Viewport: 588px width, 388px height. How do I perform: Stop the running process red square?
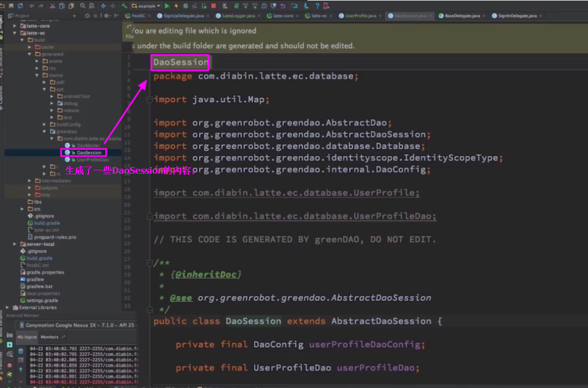[x=213, y=6]
